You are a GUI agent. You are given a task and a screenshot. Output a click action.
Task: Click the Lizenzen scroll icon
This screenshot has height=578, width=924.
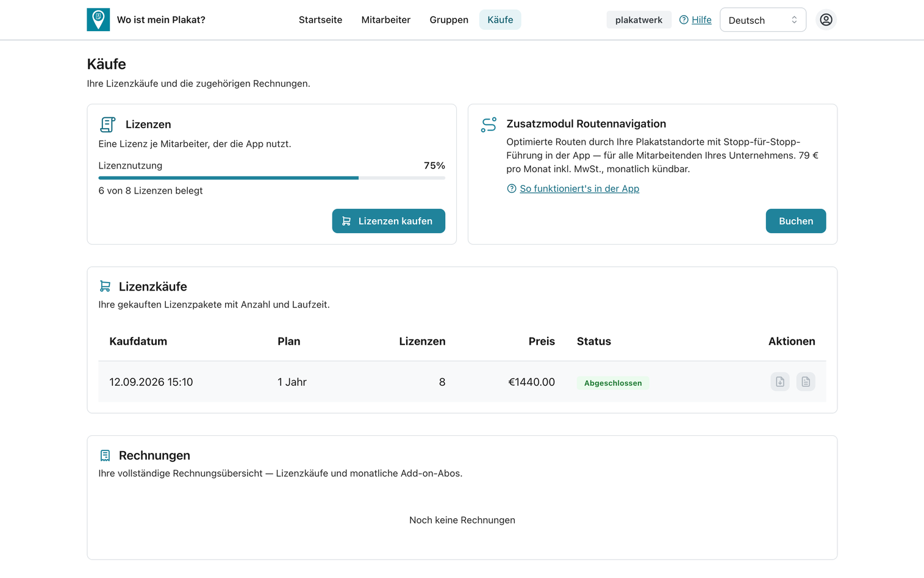point(107,125)
